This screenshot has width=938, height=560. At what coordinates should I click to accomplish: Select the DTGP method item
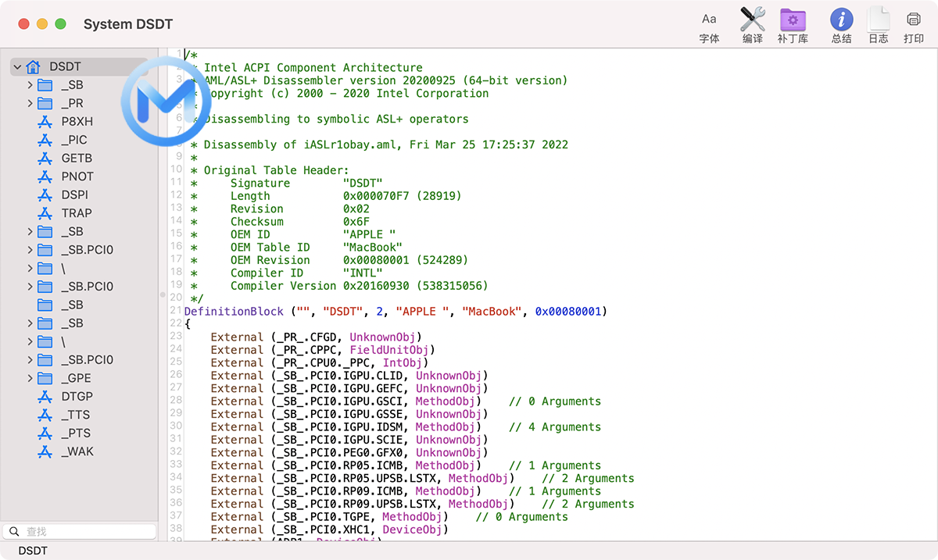click(77, 397)
